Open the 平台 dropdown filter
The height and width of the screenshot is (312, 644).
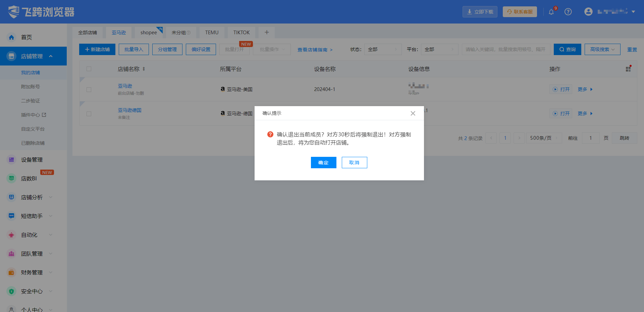click(x=439, y=49)
